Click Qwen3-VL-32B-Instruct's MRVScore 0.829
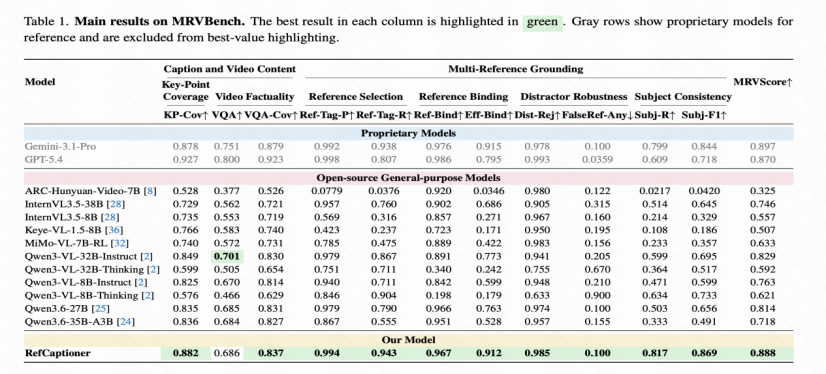Image resolution: width=826 pixels, height=374 pixels. click(763, 257)
